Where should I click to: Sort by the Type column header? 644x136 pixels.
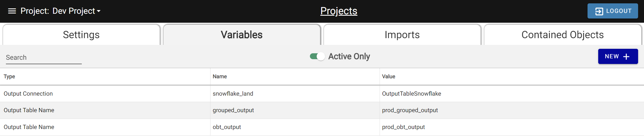click(x=9, y=77)
